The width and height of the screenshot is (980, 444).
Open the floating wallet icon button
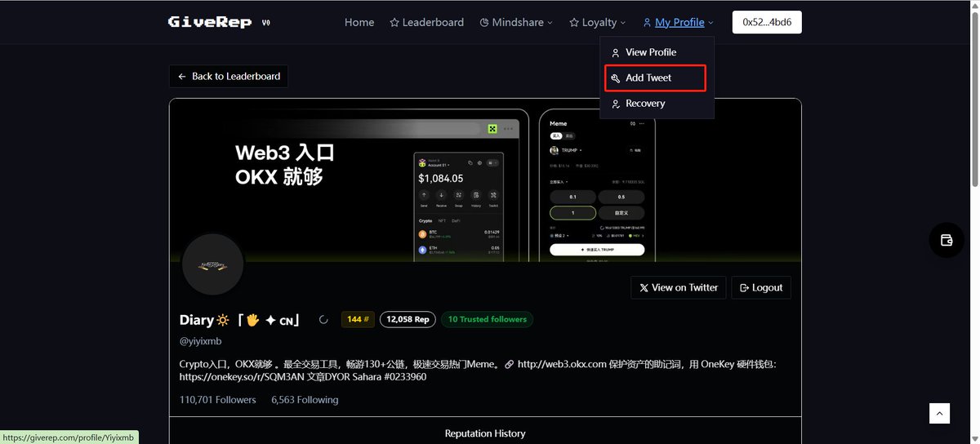click(947, 240)
